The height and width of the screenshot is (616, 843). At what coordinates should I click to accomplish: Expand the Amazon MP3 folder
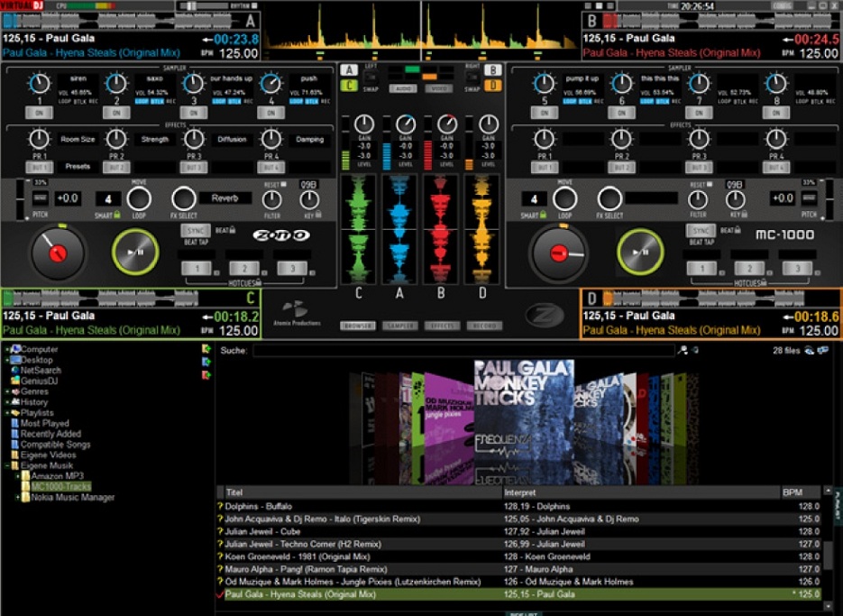[18, 476]
